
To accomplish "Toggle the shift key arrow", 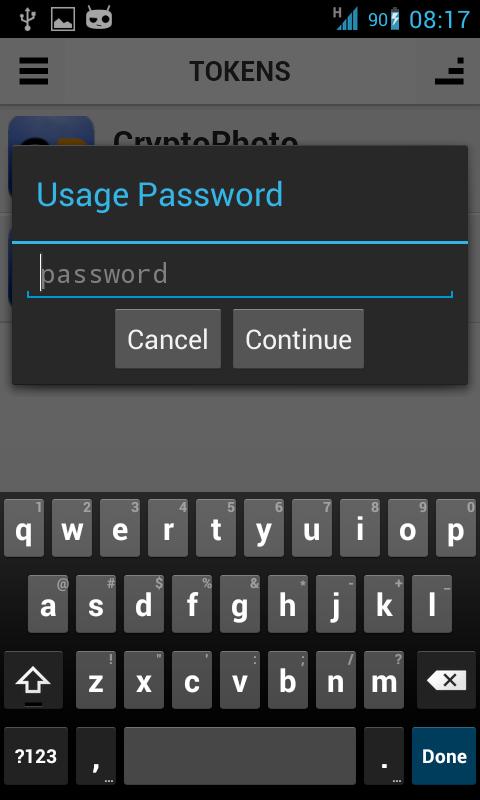I will (33, 680).
